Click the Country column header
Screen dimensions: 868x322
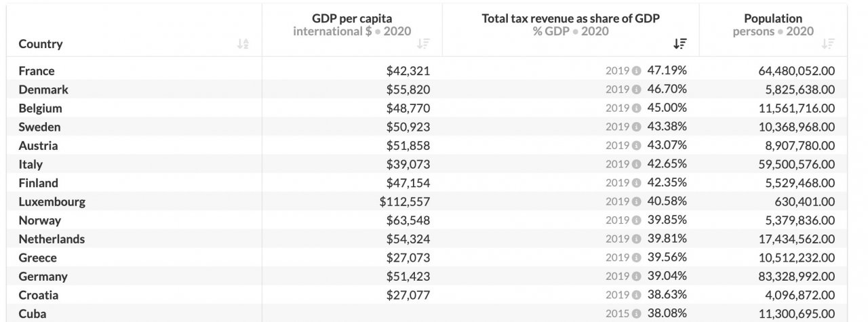coord(41,44)
